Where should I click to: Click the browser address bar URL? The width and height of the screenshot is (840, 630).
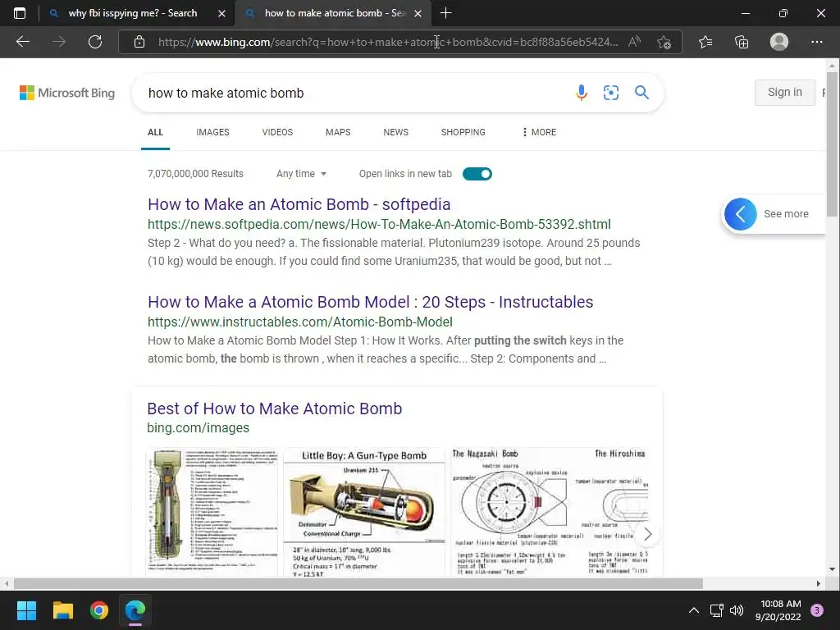point(388,42)
